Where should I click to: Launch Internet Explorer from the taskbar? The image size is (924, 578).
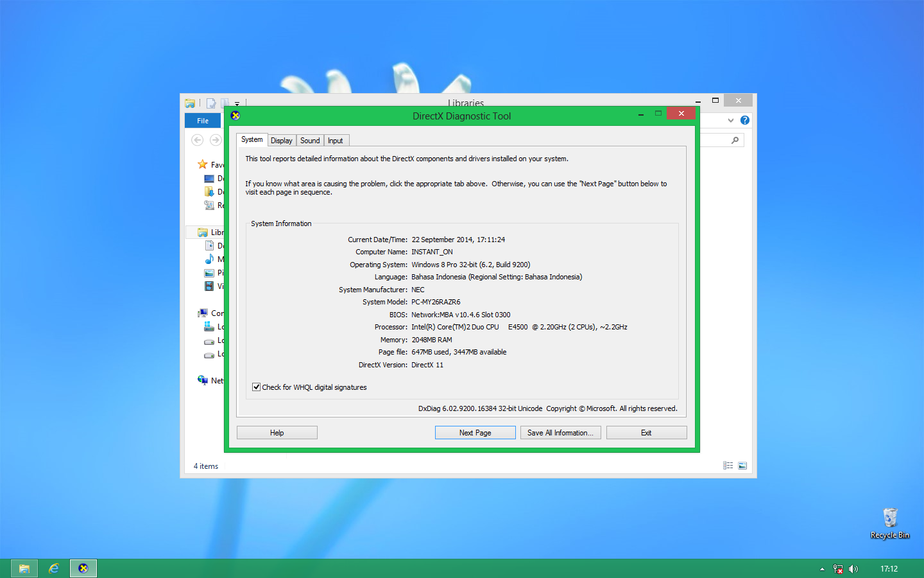tap(54, 568)
